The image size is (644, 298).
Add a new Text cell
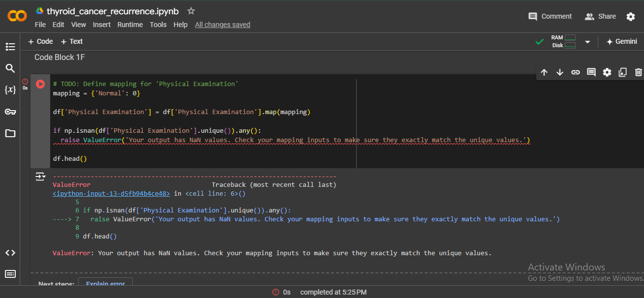72,42
